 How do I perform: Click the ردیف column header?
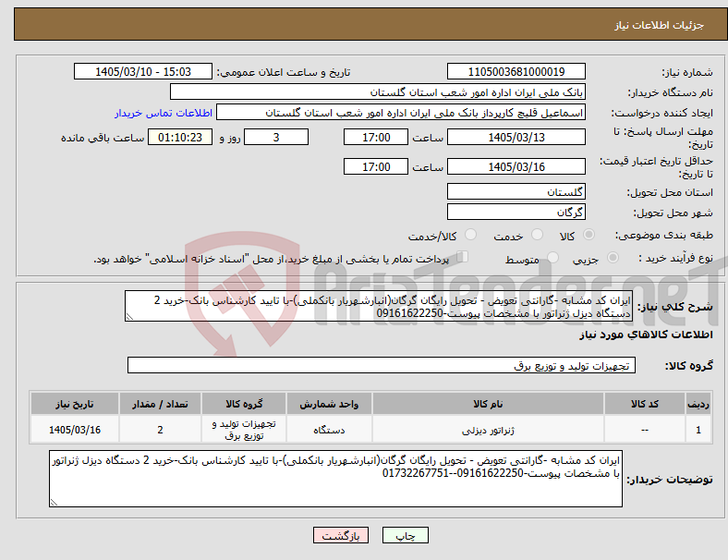698,404
